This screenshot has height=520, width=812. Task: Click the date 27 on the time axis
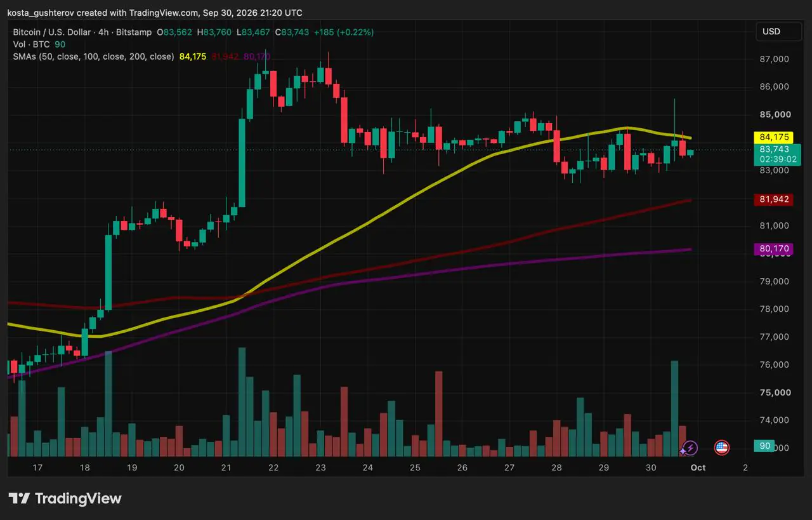coord(509,468)
